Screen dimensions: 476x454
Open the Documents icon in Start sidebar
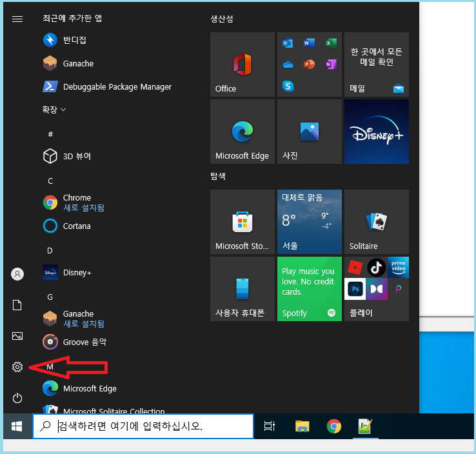[x=17, y=305]
